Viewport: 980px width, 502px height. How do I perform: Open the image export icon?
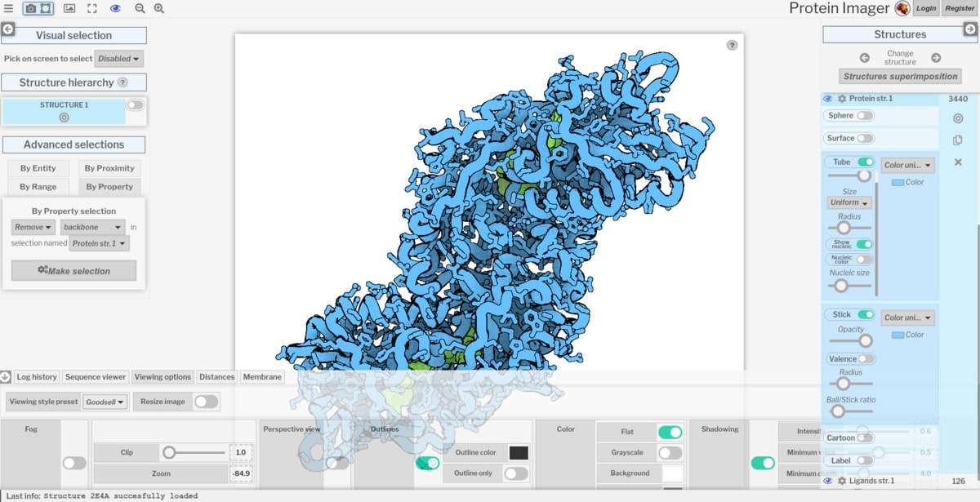(69, 8)
